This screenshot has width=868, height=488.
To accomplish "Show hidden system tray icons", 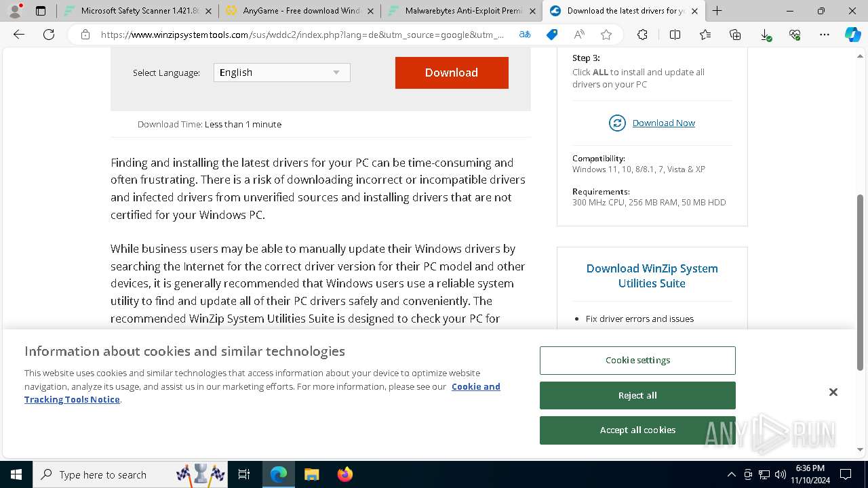I will [x=731, y=474].
